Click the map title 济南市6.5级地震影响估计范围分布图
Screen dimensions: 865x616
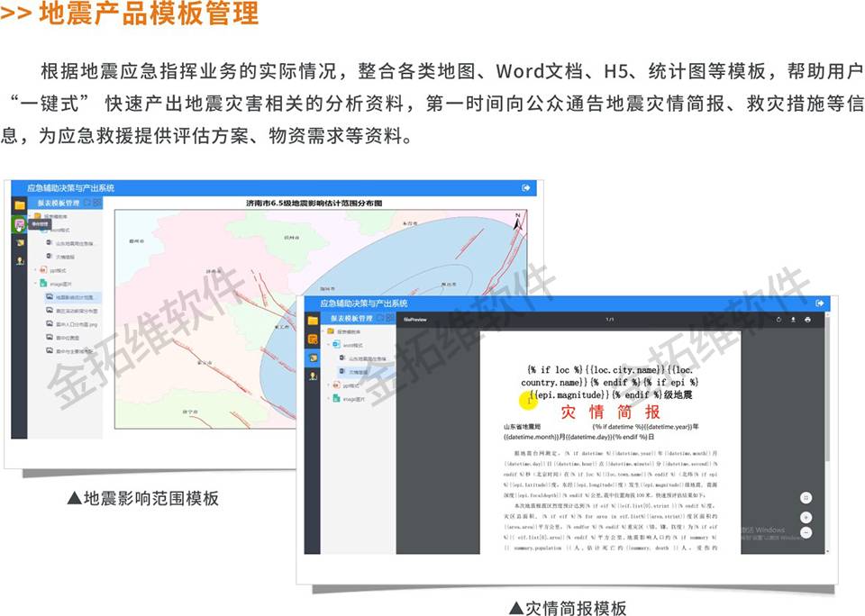[314, 203]
